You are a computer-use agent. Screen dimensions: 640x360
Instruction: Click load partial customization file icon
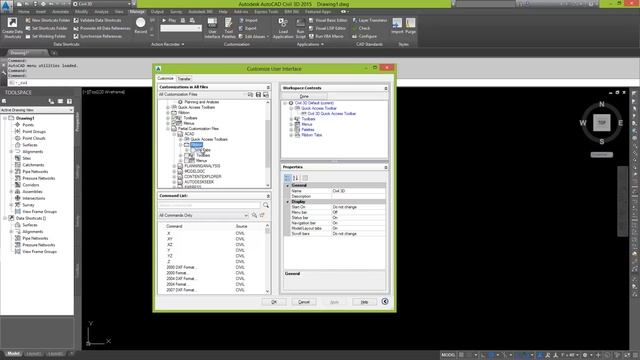point(251,94)
